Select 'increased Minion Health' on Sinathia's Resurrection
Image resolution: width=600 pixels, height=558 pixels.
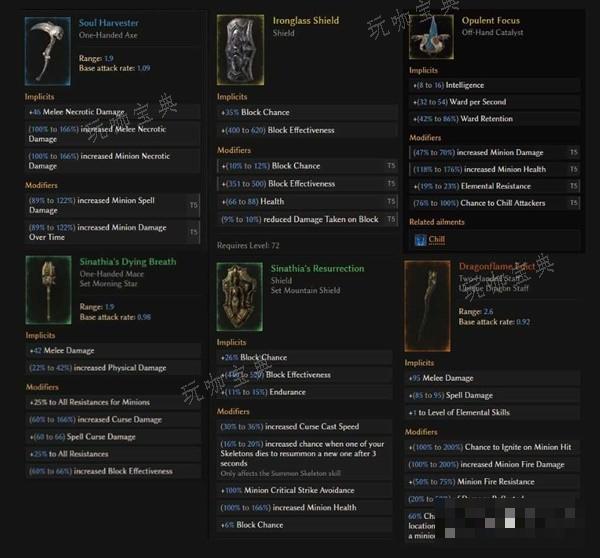305,507
